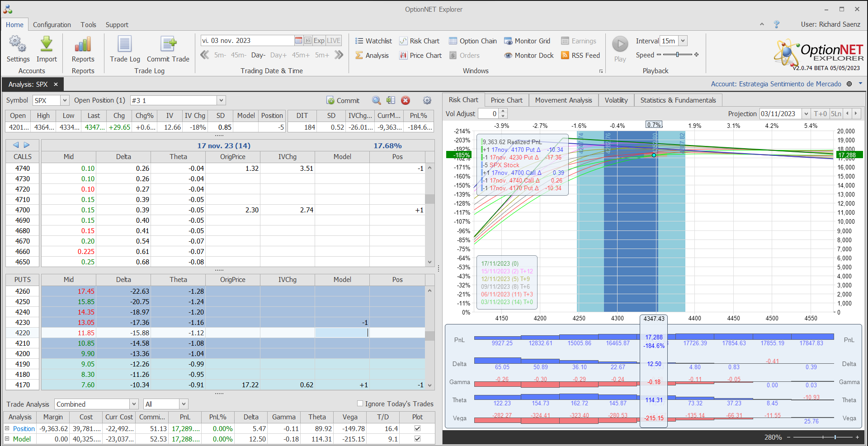Click the Commit button
The height and width of the screenshot is (446, 868).
343,100
